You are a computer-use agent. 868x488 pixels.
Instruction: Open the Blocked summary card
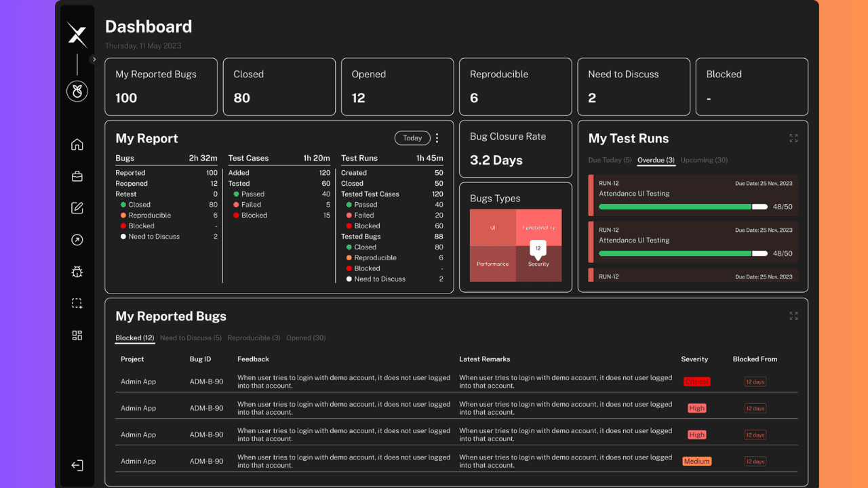click(752, 87)
